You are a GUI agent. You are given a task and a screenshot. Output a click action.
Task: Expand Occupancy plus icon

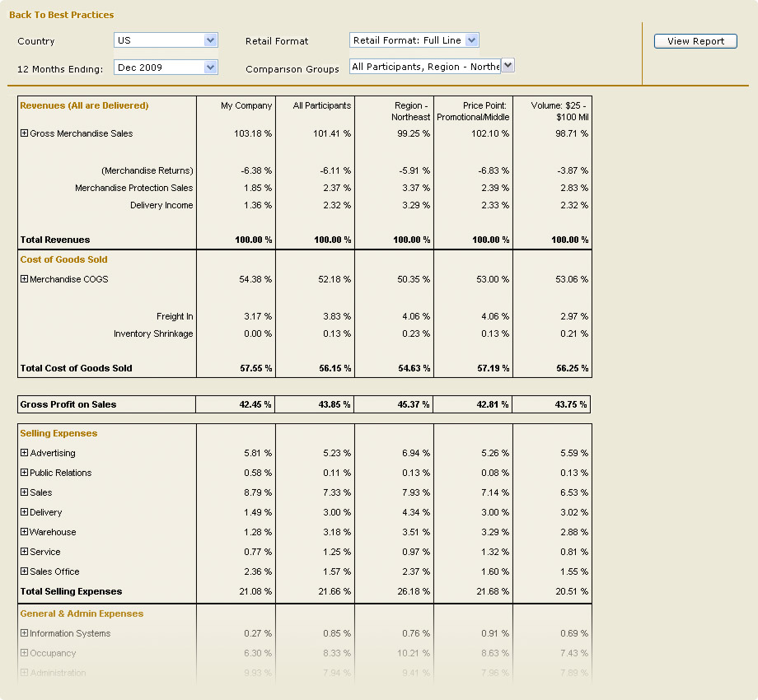(x=25, y=653)
